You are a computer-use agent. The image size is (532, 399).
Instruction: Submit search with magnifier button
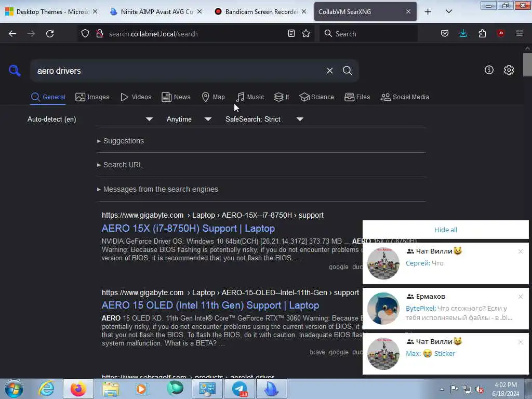[348, 71]
